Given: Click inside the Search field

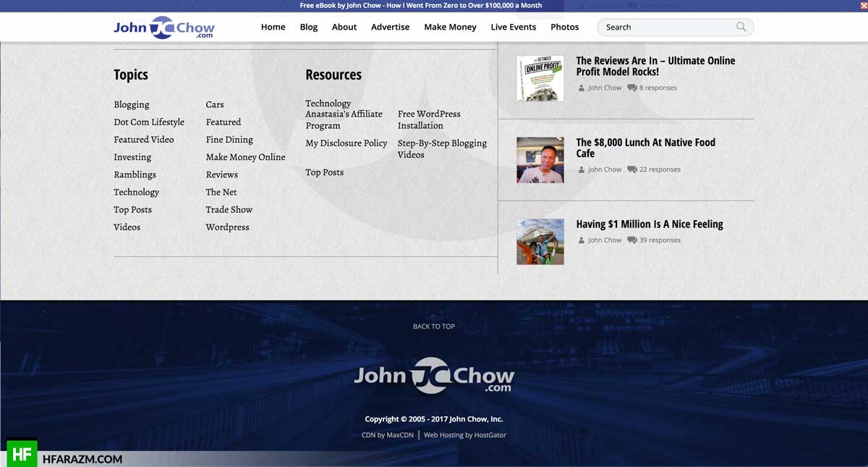Looking at the screenshot, I should (675, 27).
